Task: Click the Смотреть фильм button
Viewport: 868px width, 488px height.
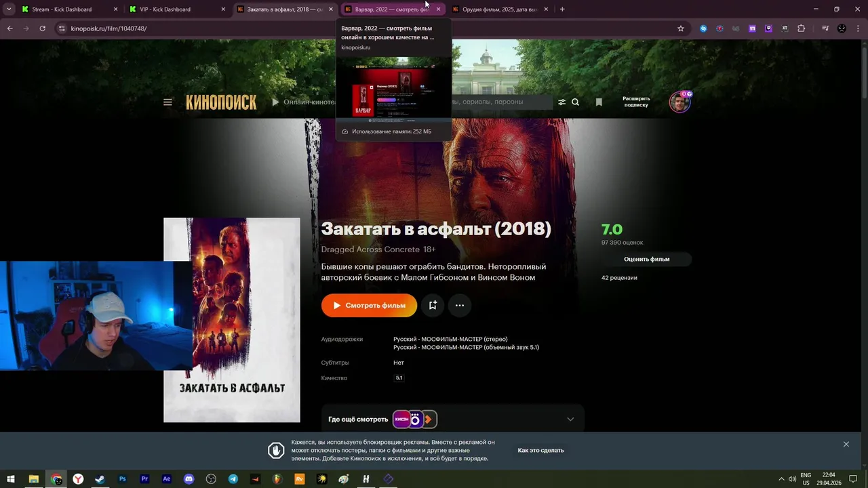Action: point(369,306)
